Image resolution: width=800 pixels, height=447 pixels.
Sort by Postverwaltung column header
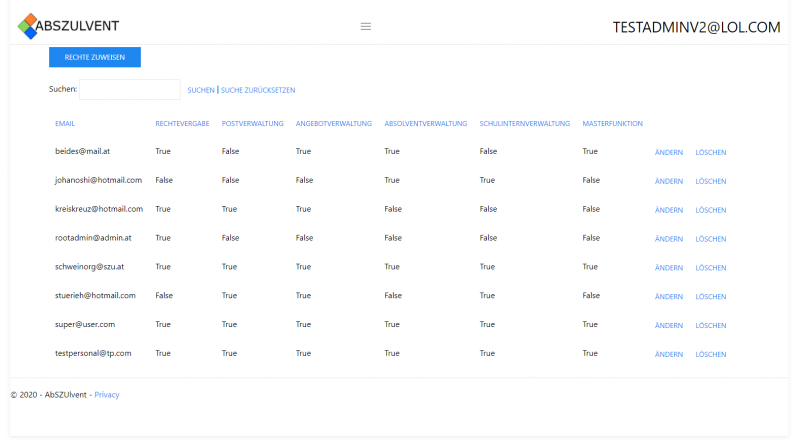(253, 123)
